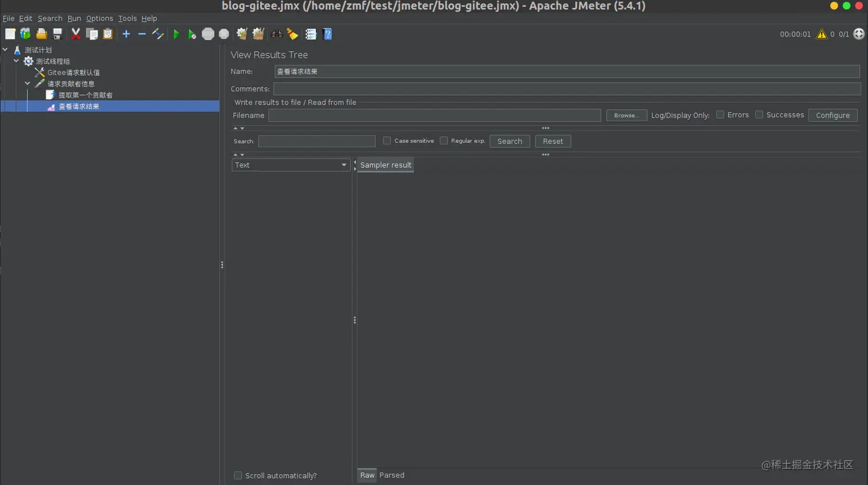Click the Search text input field
The height and width of the screenshot is (485, 868).
pyautogui.click(x=317, y=141)
